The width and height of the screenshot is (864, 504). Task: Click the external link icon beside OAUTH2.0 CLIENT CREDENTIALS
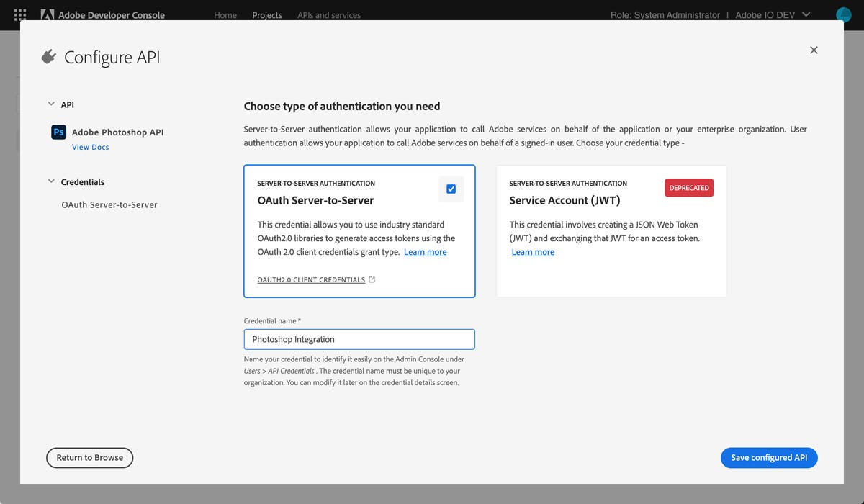[x=370, y=279]
